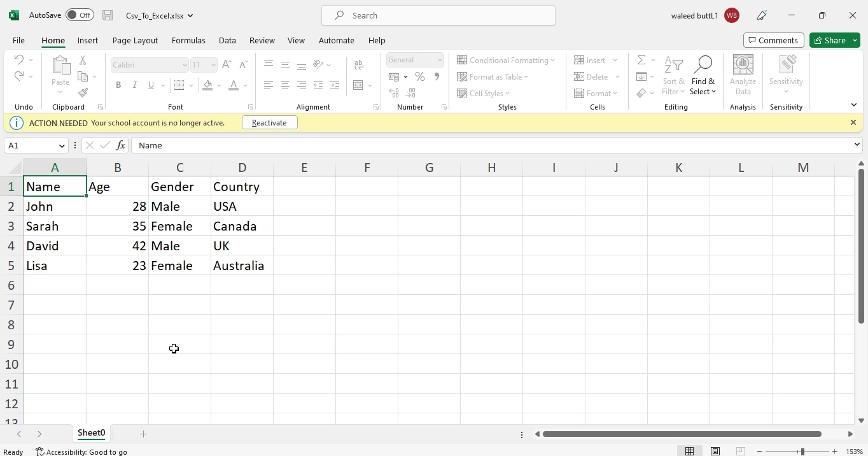The height and width of the screenshot is (456, 868).
Task: Open the File menu
Action: coord(18,40)
